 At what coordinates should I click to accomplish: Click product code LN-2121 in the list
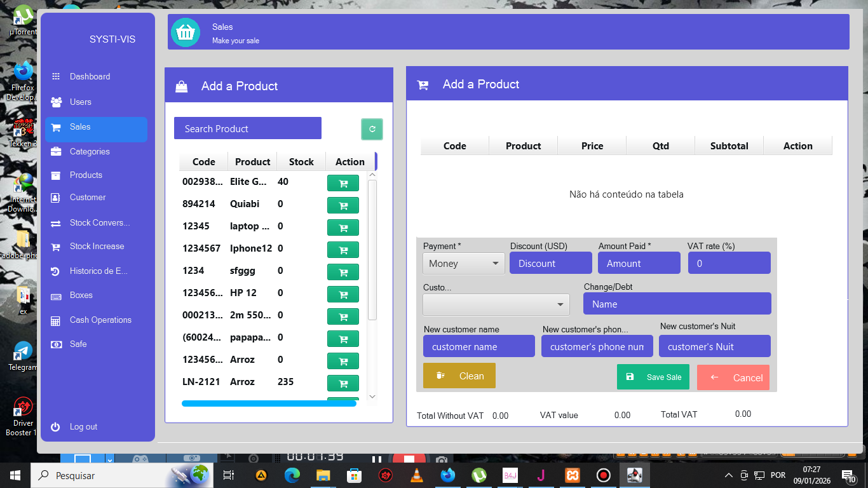click(201, 382)
